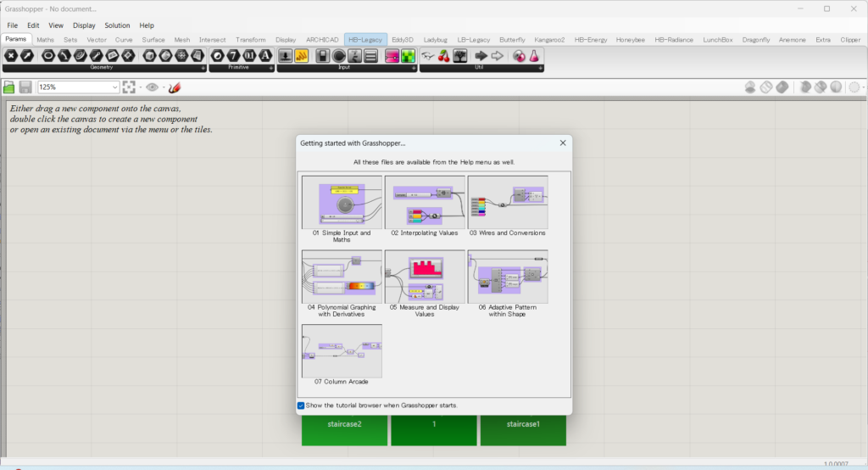Click the red sketch brush icon
868x470 pixels.
pyautogui.click(x=175, y=87)
